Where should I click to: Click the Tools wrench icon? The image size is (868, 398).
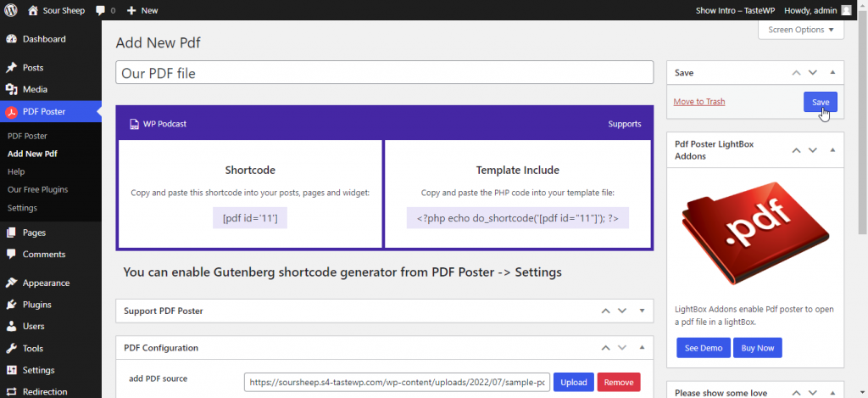point(12,348)
